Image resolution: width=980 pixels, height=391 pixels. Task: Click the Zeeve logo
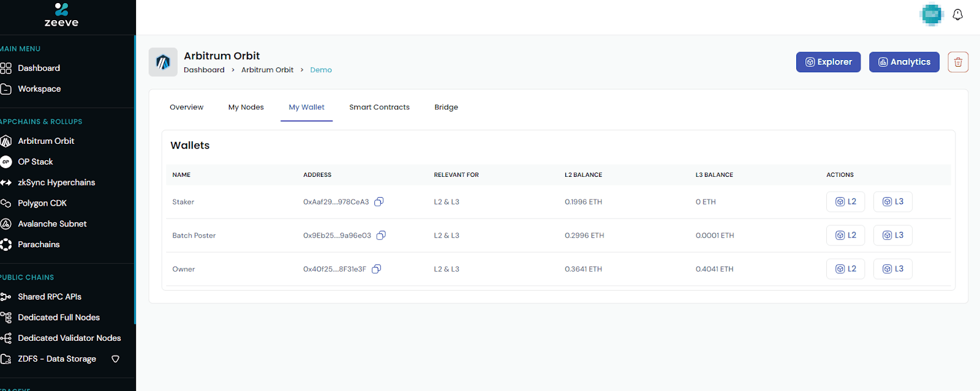pyautogui.click(x=61, y=15)
